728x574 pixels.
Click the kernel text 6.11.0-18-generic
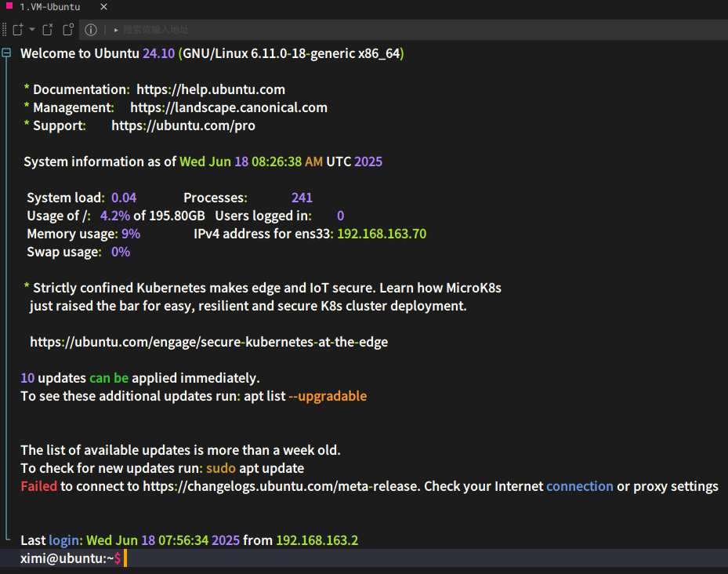[303, 53]
